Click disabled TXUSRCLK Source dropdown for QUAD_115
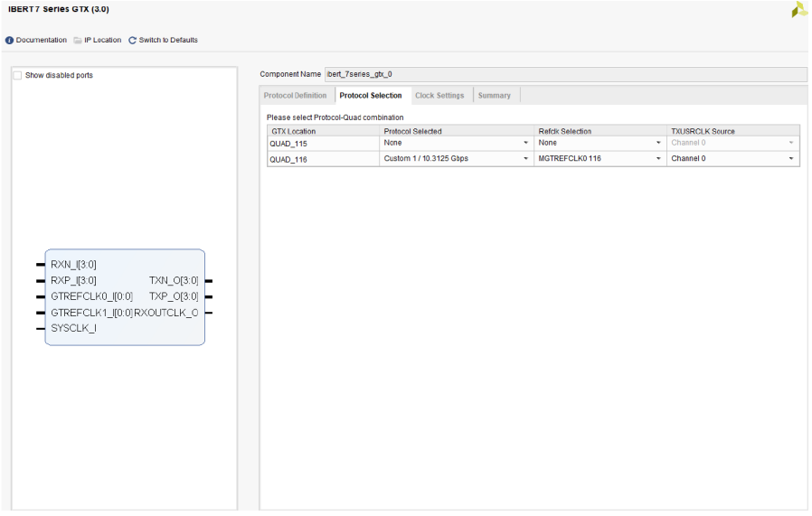This screenshot has height=516, width=812. coord(732,143)
